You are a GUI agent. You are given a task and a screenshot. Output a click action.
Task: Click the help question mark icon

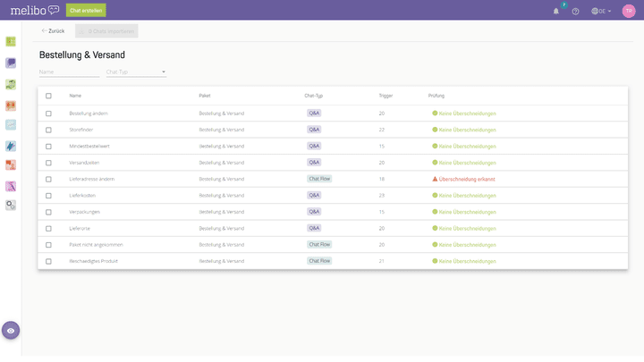(x=575, y=11)
